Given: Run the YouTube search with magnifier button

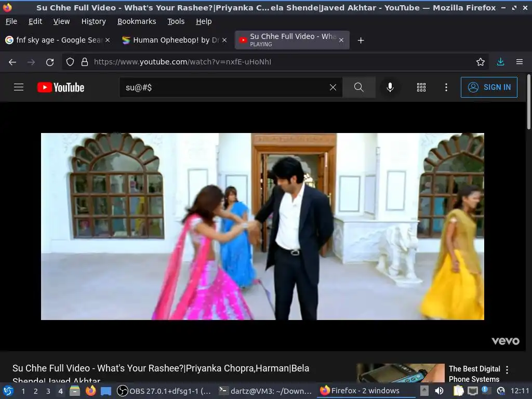Looking at the screenshot, I should pos(358,87).
